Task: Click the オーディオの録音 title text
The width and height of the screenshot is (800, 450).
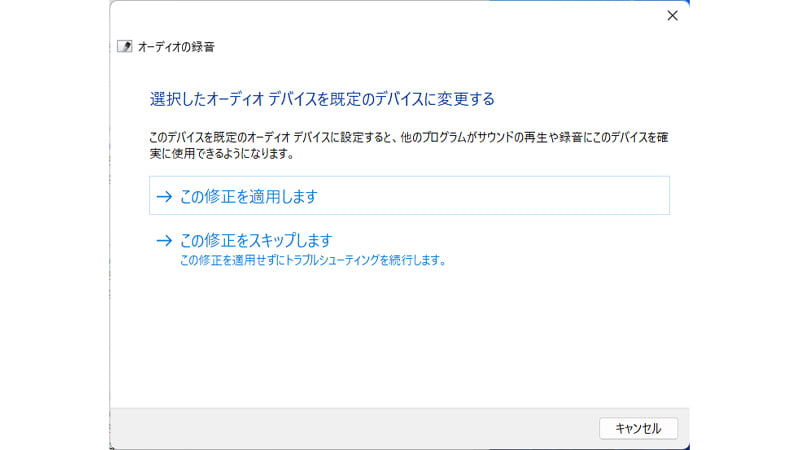Action: click(x=176, y=46)
